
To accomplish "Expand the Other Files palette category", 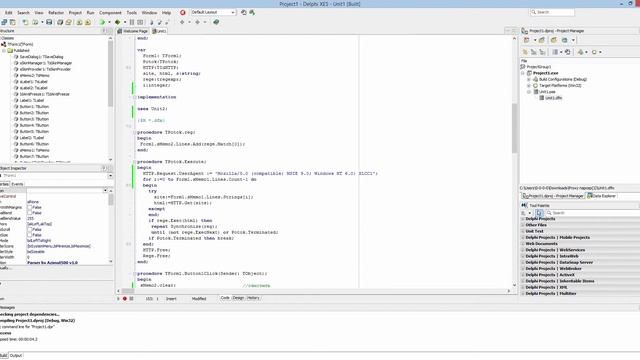I will coord(523,225).
